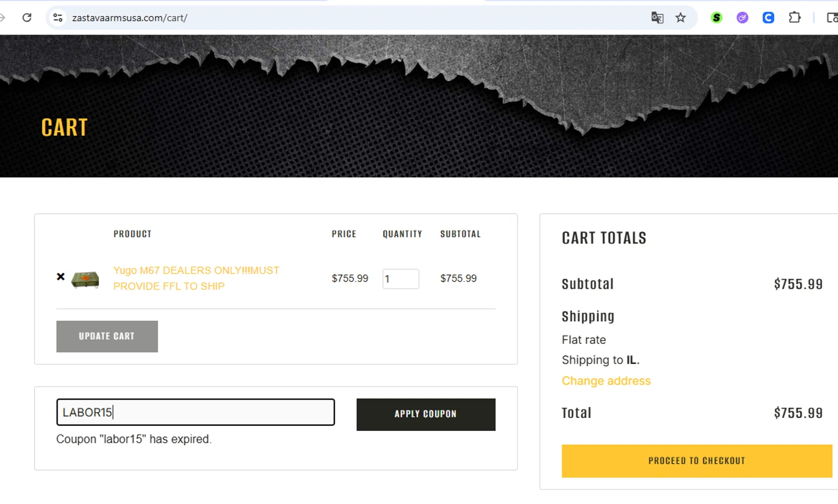
Task: Bookmark this page with the star icon
Action: pyautogui.click(x=680, y=18)
